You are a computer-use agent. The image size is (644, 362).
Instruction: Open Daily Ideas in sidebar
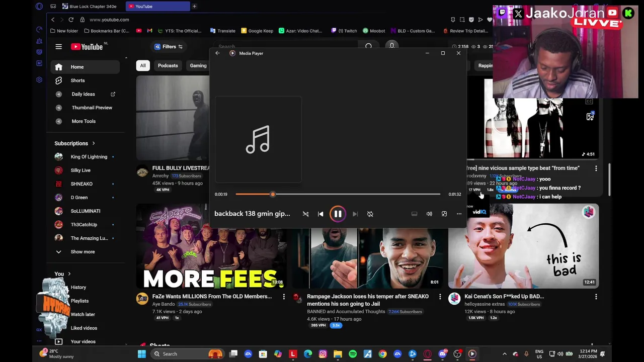click(86, 94)
